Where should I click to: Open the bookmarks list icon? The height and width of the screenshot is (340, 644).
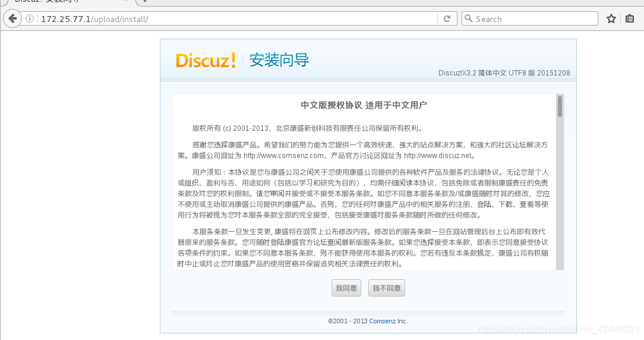[630, 18]
